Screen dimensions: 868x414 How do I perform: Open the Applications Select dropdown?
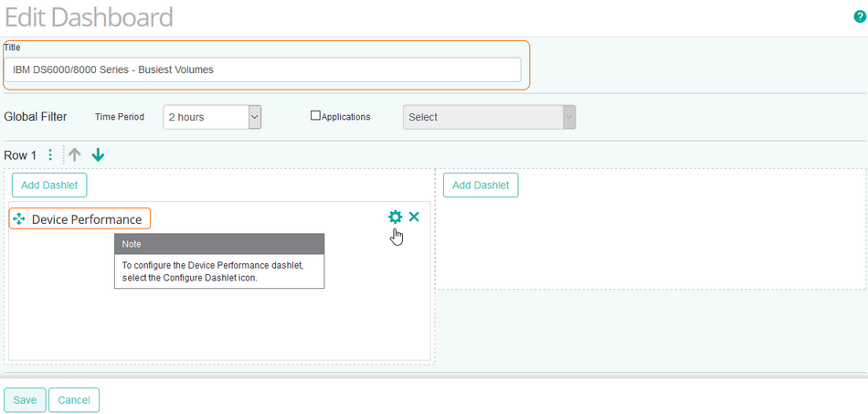[x=489, y=117]
